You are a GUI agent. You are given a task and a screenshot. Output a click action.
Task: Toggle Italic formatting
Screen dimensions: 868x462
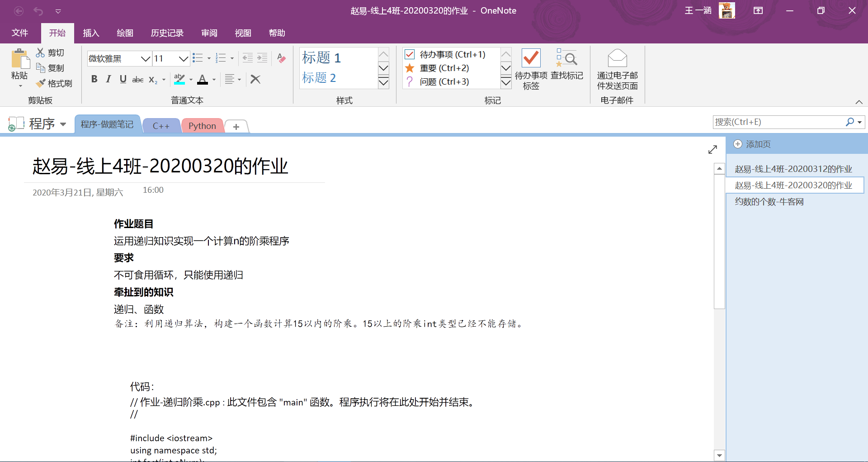108,79
